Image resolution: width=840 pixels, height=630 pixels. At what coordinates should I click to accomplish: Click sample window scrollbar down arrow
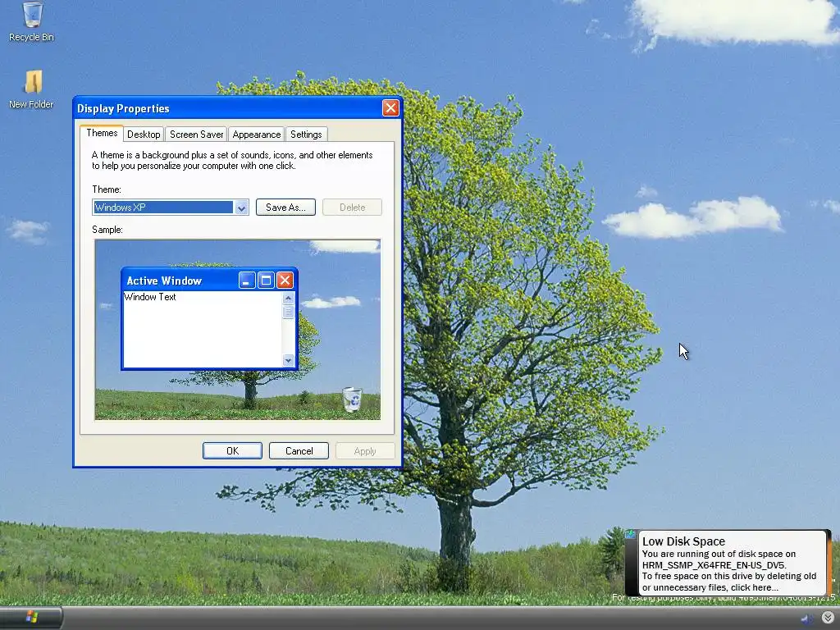pyautogui.click(x=288, y=360)
